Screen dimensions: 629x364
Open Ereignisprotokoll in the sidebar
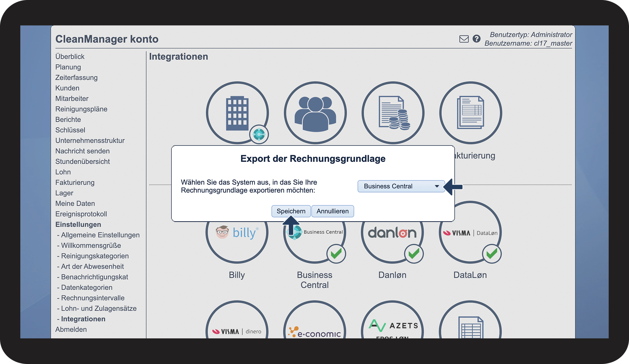(x=81, y=214)
